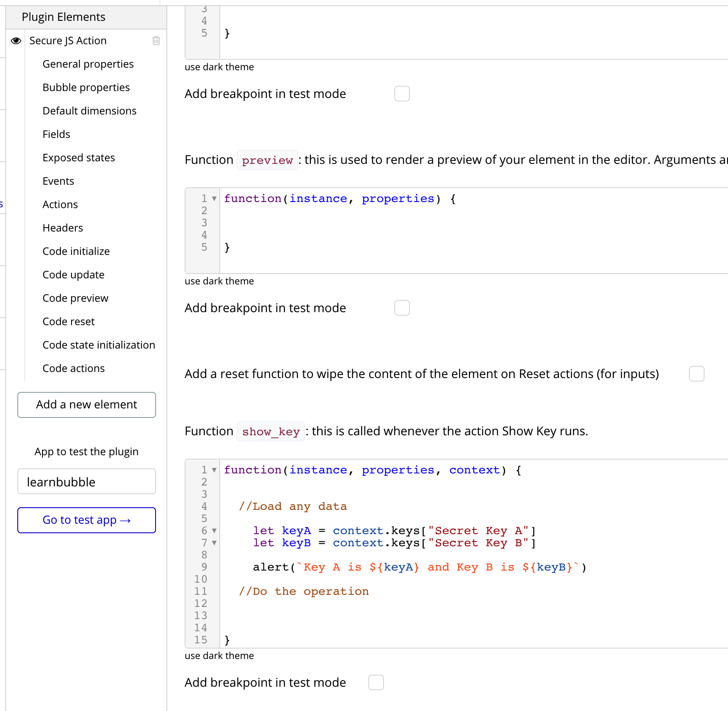The height and width of the screenshot is (711, 728).
Task: Check the reset function checkbox
Action: (x=696, y=374)
